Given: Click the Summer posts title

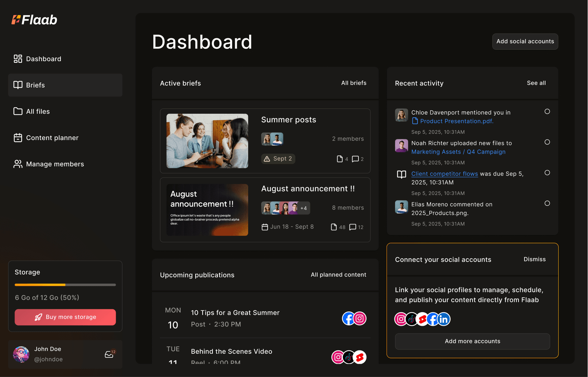Looking at the screenshot, I should (x=289, y=120).
